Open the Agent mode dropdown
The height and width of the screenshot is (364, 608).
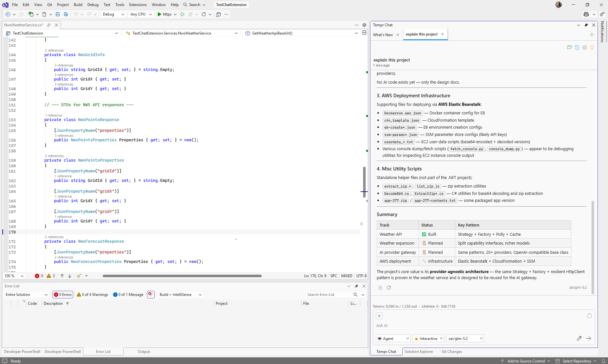pyautogui.click(x=393, y=338)
